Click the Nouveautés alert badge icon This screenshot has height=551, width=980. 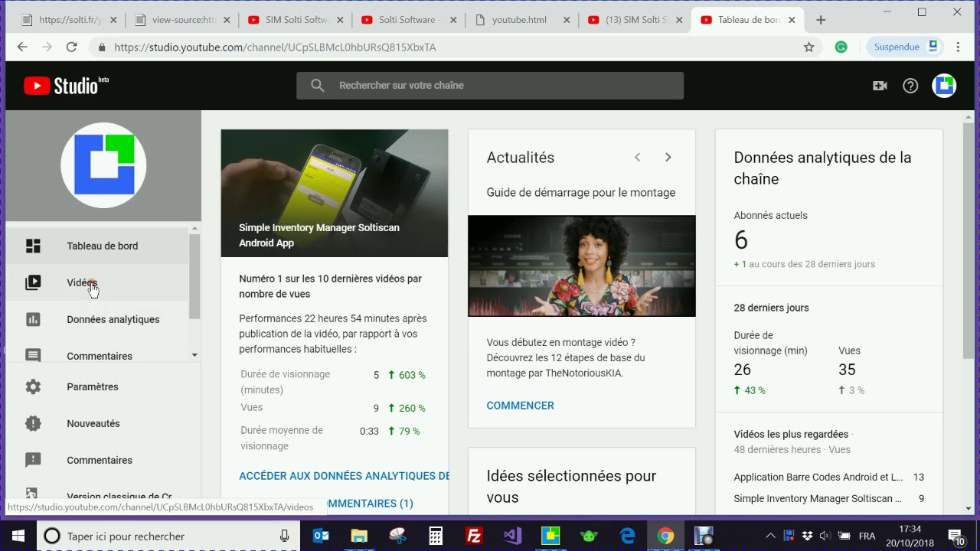click(33, 423)
